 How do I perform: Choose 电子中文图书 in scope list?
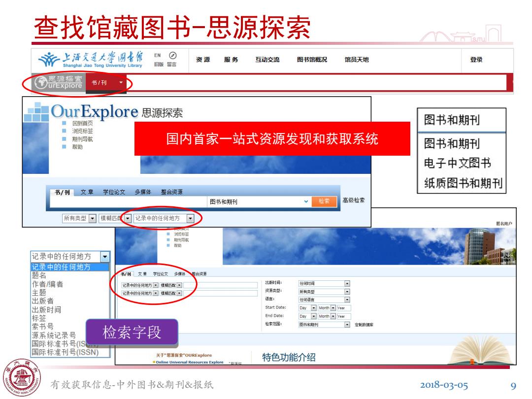(x=457, y=163)
